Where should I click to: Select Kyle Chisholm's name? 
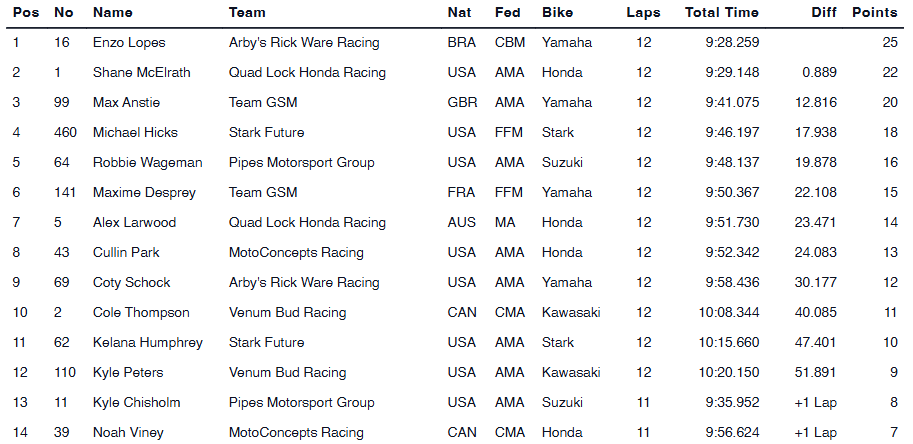pyautogui.click(x=138, y=403)
